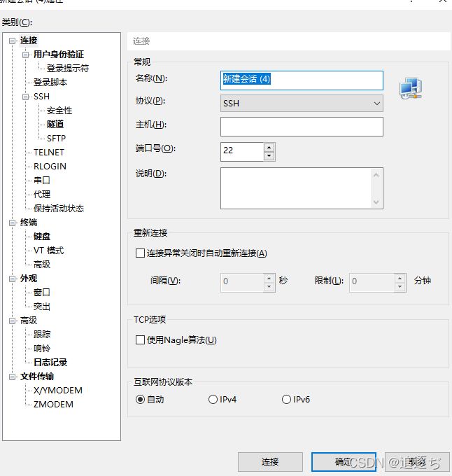Select the IPv4 radio button
The width and height of the screenshot is (452, 476).
click(x=213, y=399)
